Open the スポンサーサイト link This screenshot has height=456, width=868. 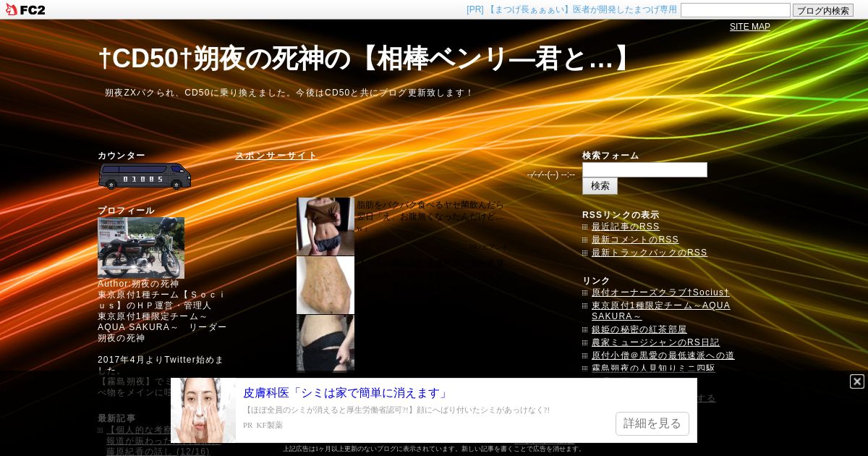click(276, 156)
